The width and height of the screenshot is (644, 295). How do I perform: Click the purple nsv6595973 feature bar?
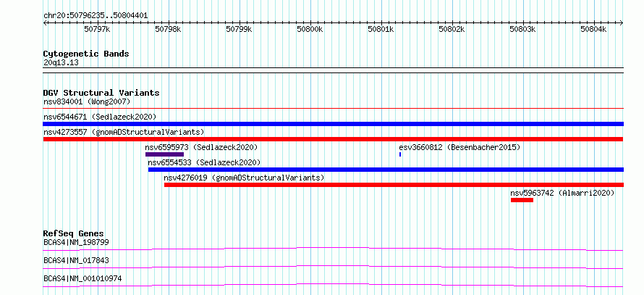tap(164, 154)
